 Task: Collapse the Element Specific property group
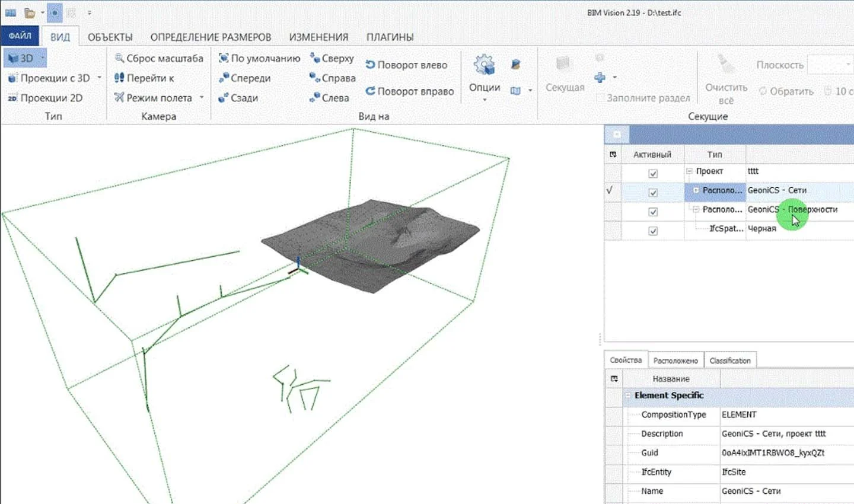pyautogui.click(x=627, y=395)
